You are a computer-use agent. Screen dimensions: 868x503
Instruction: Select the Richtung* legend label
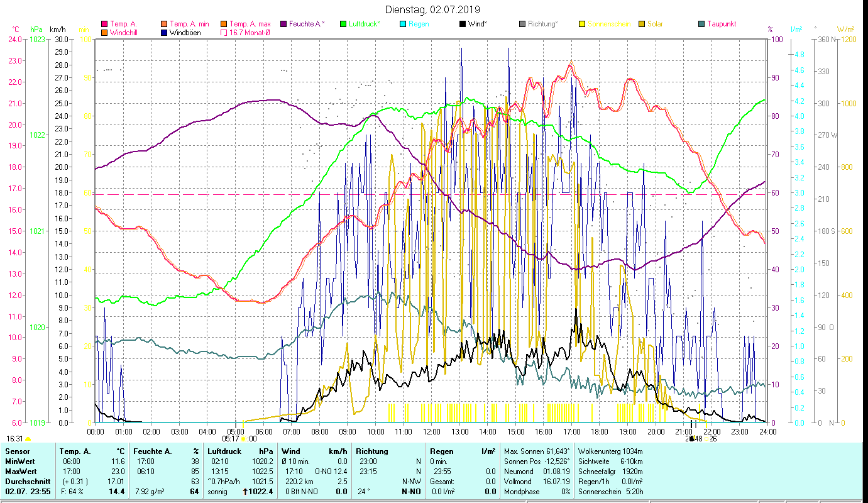[x=542, y=25]
